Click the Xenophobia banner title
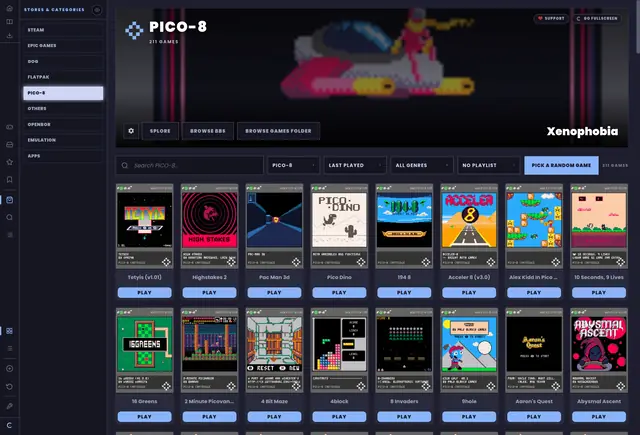This screenshot has height=435, width=640. (582, 131)
